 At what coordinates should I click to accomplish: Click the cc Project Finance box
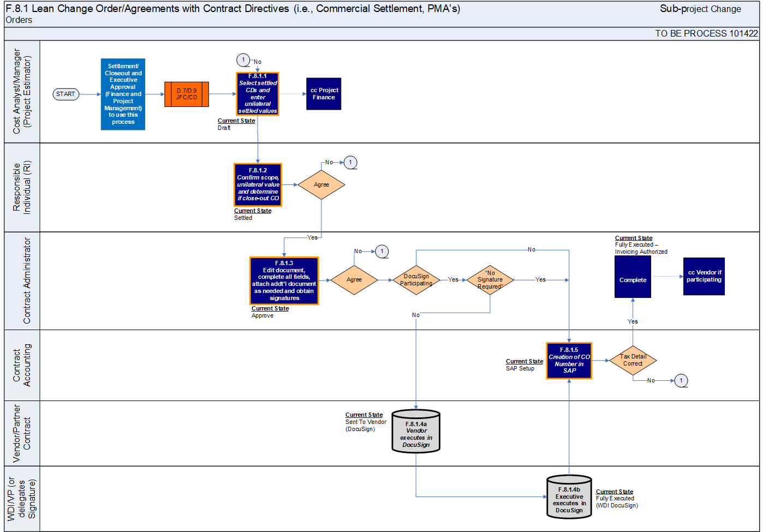[x=324, y=94]
